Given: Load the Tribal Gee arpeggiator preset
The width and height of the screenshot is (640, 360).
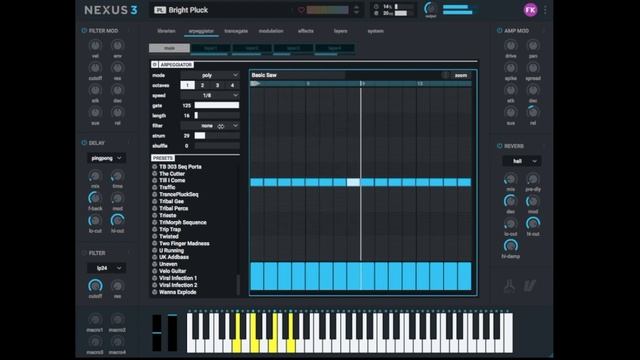Looking at the screenshot, I should tap(171, 201).
